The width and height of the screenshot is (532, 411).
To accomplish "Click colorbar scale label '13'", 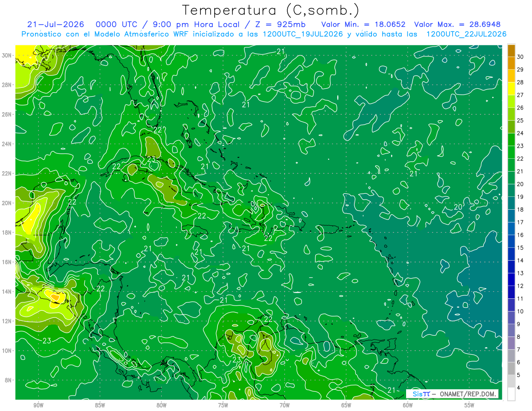I will pyautogui.click(x=520, y=273).
